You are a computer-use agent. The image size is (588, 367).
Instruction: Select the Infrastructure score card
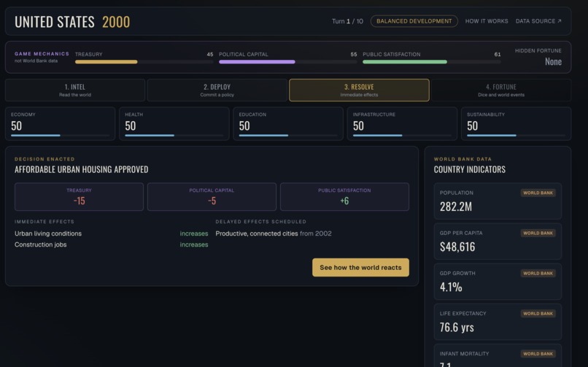coord(402,124)
